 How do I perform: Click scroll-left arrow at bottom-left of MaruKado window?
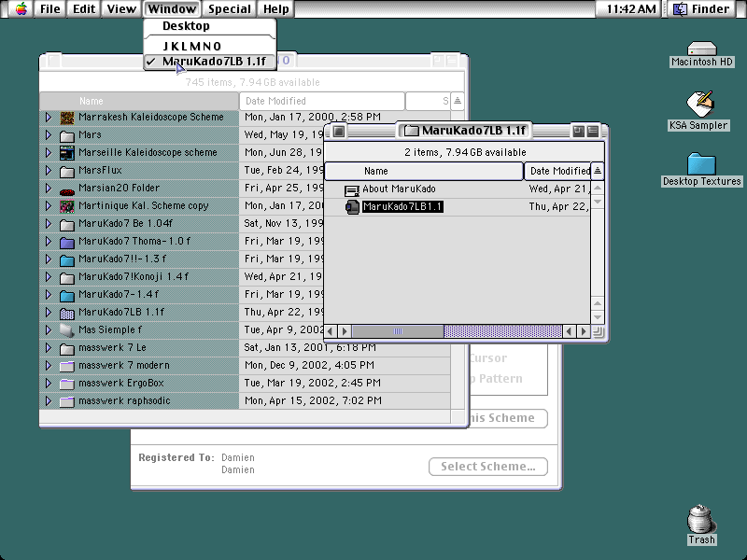coord(331,331)
